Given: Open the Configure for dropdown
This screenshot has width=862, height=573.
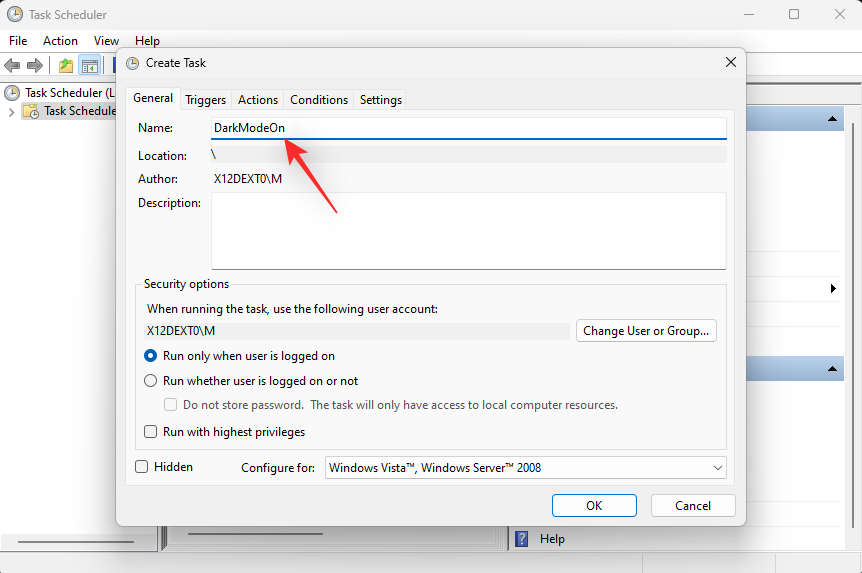Looking at the screenshot, I should (526, 467).
